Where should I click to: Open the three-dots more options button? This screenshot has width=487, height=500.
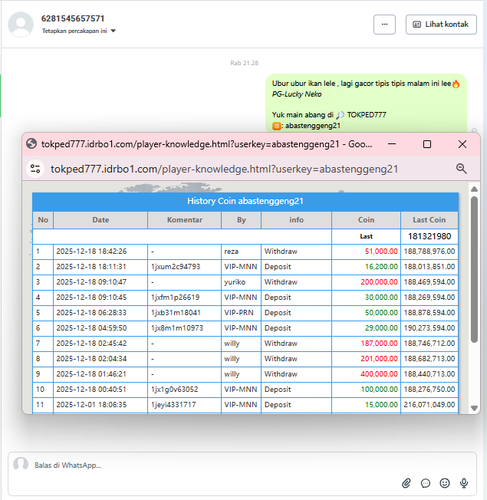click(x=384, y=24)
